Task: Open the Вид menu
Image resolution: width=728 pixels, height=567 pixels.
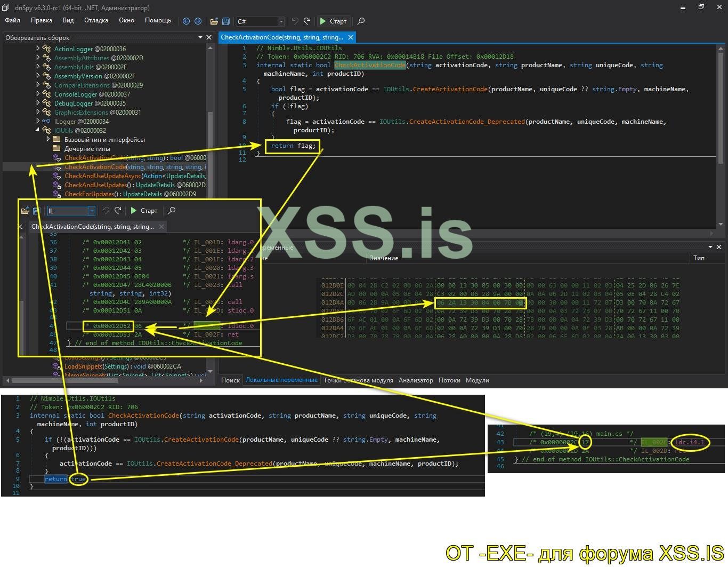Action: (68, 20)
